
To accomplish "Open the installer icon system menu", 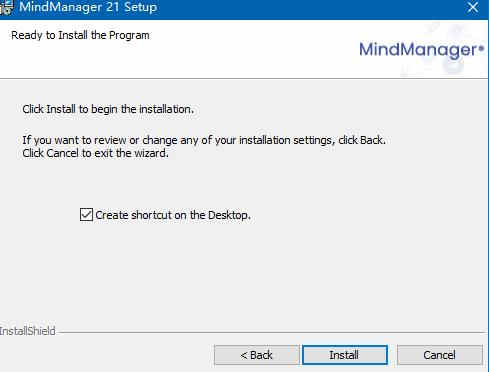I will click(6, 7).
